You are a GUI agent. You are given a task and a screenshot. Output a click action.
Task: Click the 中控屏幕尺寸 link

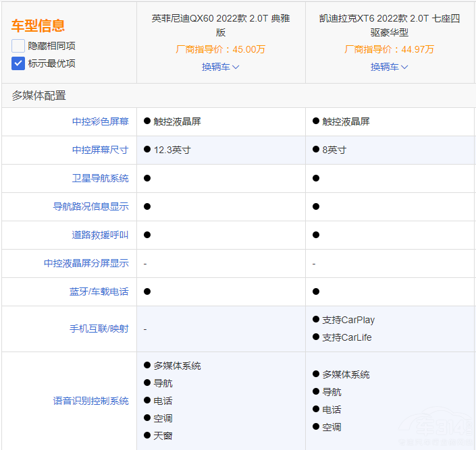coord(100,150)
